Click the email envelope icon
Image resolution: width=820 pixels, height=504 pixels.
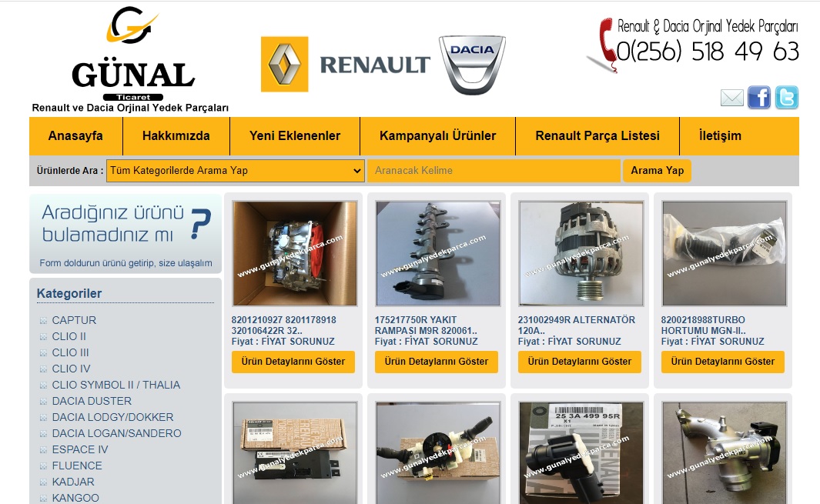(731, 98)
